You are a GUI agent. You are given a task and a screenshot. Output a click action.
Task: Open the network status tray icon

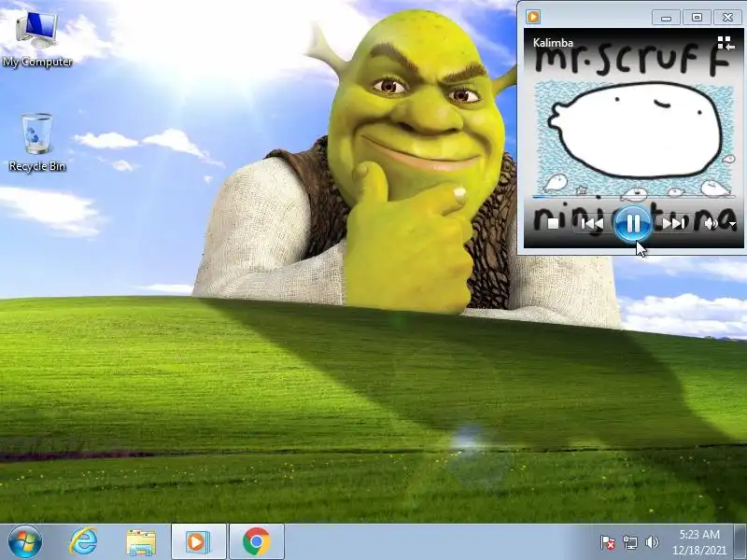pyautogui.click(x=629, y=542)
